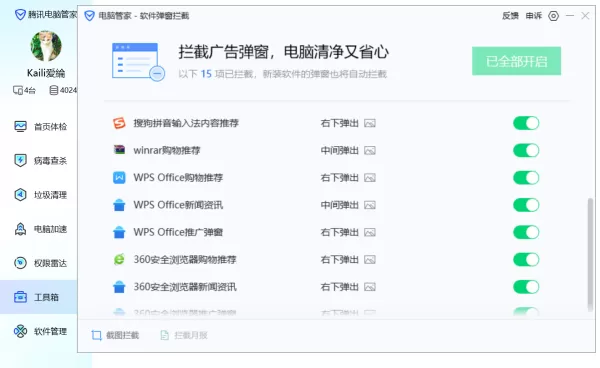Click the WPS Office购物推荐 app icon
Image resolution: width=600 pixels, height=368 pixels.
click(x=119, y=177)
